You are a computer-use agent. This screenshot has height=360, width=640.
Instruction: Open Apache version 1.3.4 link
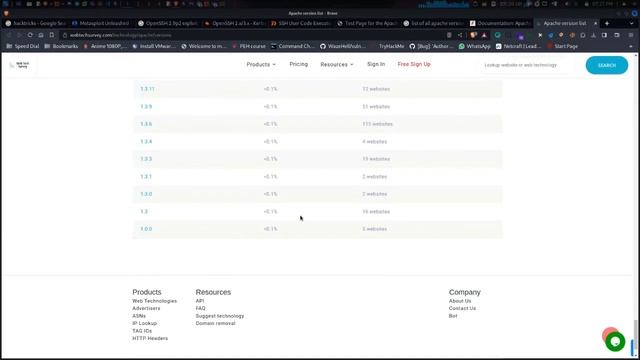[x=146, y=142]
